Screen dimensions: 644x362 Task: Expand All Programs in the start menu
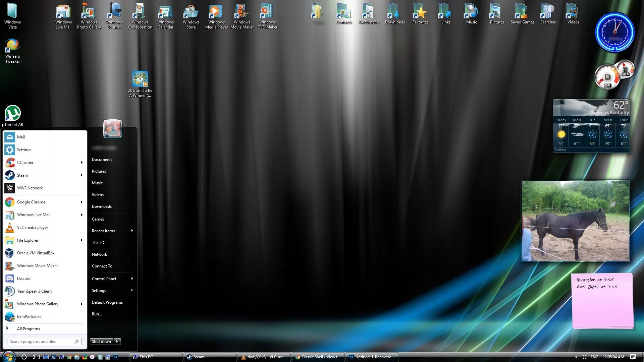pos(29,328)
